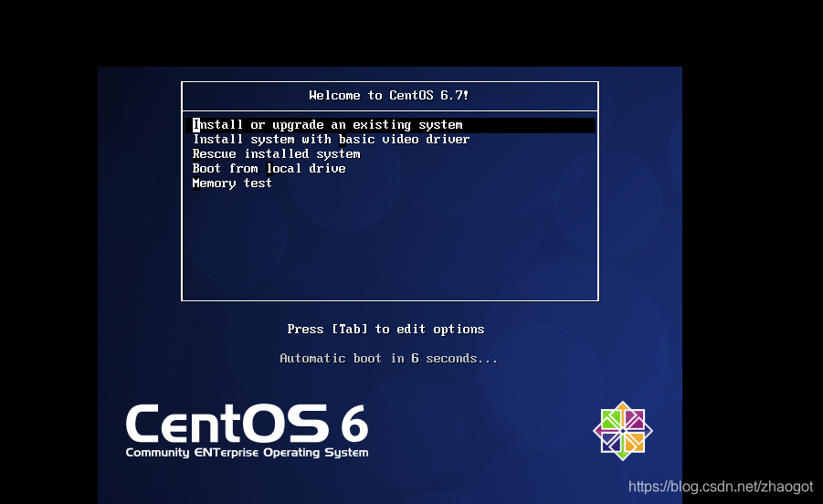Click the "Automatic boot in 6 seconds..." countdown

(x=388, y=359)
